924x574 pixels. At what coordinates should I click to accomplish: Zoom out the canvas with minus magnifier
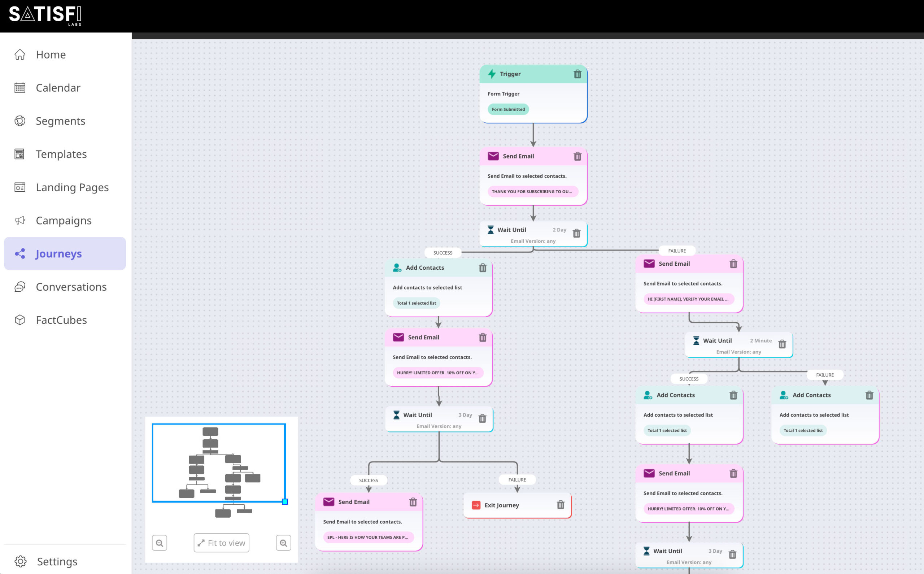tap(160, 543)
